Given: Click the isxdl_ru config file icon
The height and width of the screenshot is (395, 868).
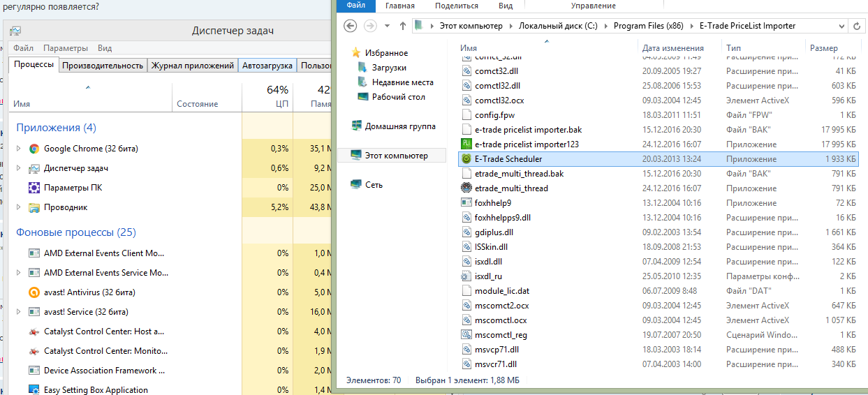Looking at the screenshot, I should pyautogui.click(x=467, y=276).
